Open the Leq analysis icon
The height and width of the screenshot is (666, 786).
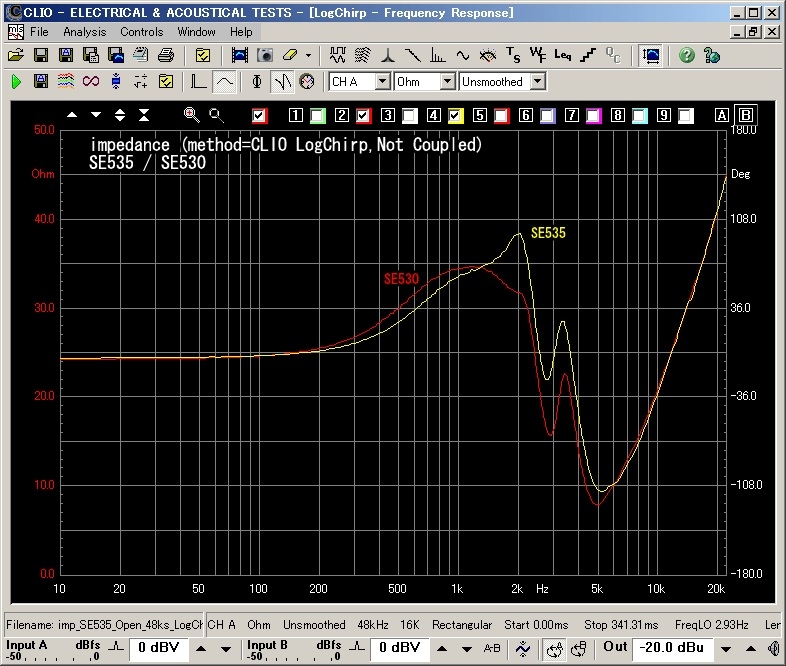pyautogui.click(x=563, y=55)
